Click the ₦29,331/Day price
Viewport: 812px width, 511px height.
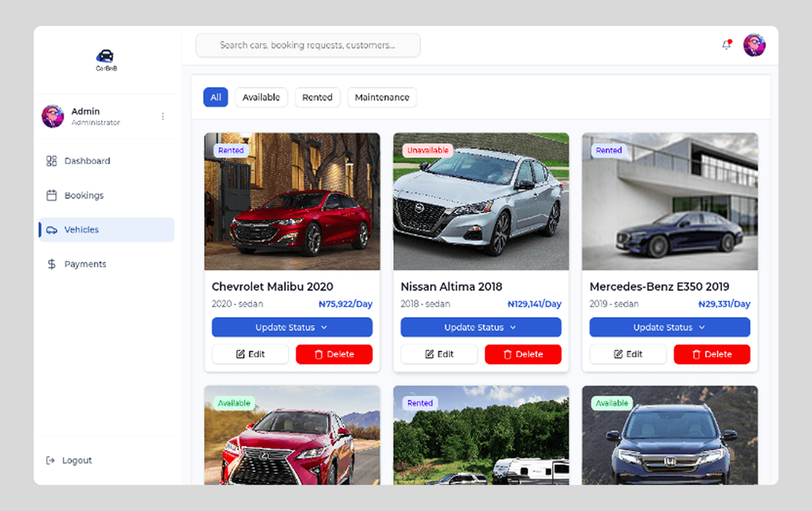coord(724,304)
